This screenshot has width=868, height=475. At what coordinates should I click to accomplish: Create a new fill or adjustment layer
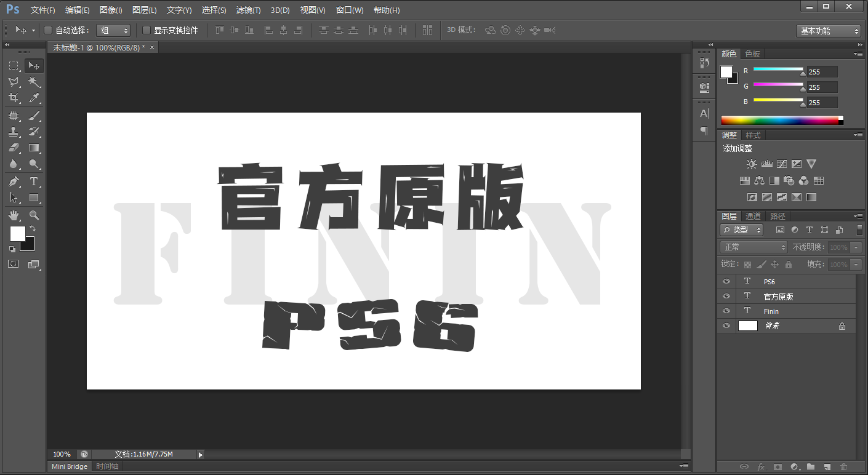(x=794, y=467)
